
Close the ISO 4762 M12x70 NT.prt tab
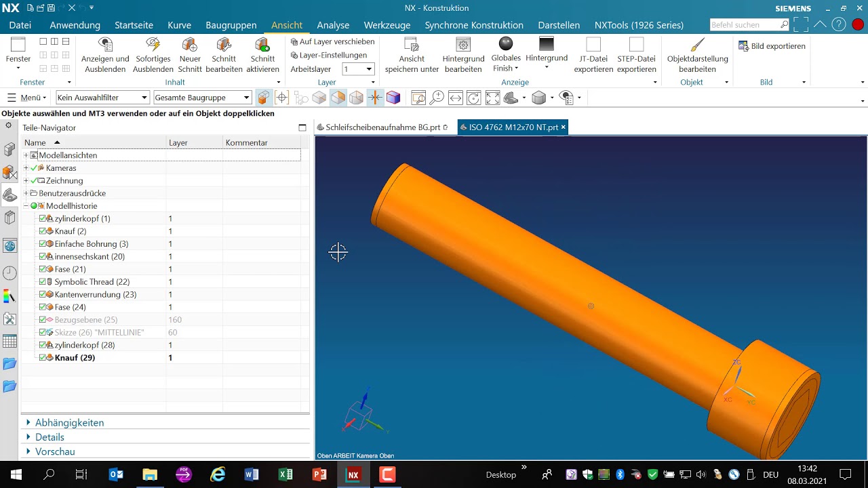[x=563, y=127]
